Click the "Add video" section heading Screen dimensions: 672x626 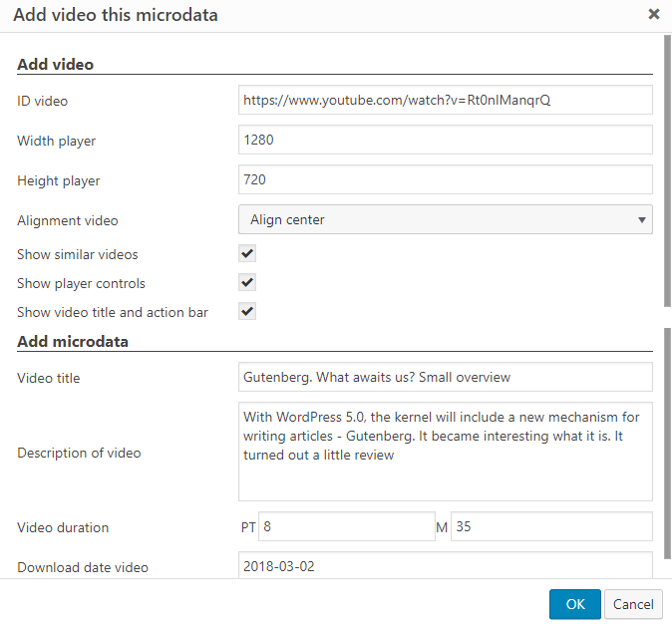coord(55,64)
